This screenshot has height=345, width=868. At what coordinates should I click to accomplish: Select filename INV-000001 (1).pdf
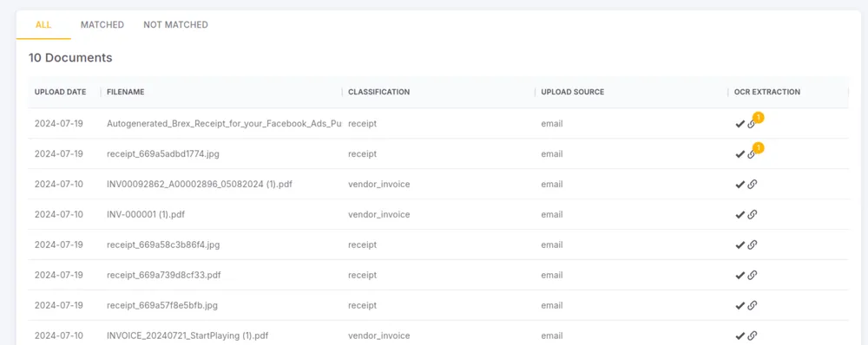point(146,214)
